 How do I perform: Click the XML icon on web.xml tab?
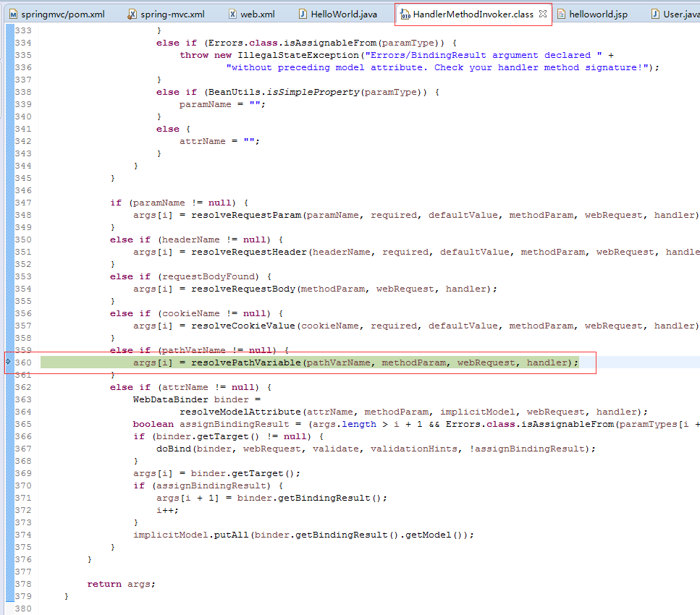232,14
